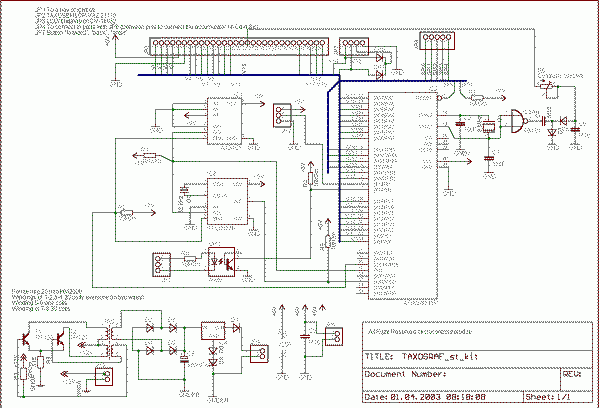This screenshot has width=600, height=408.
Task: Select the small italic caption atop the title block
Action: point(420,332)
